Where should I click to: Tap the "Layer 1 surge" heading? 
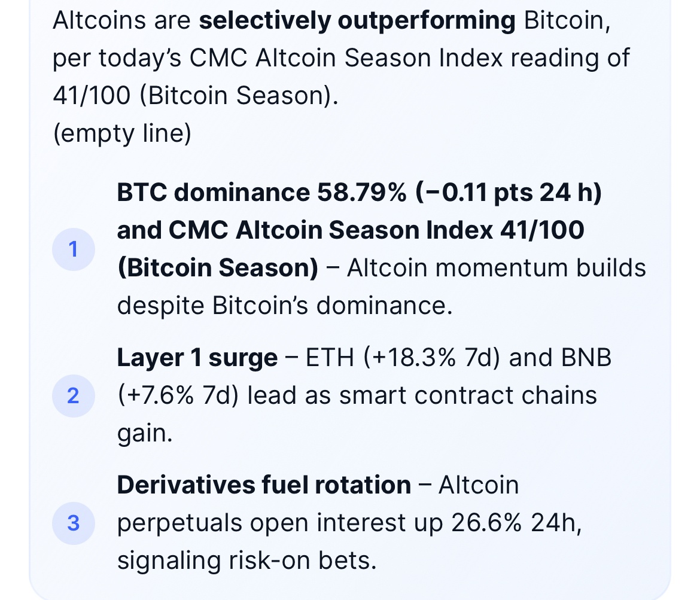pos(197,358)
